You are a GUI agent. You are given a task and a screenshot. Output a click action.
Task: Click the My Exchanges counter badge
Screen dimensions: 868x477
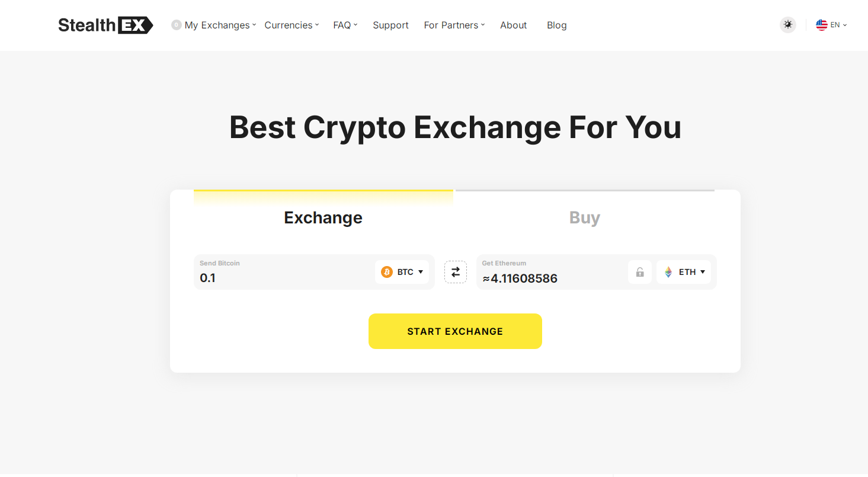176,25
